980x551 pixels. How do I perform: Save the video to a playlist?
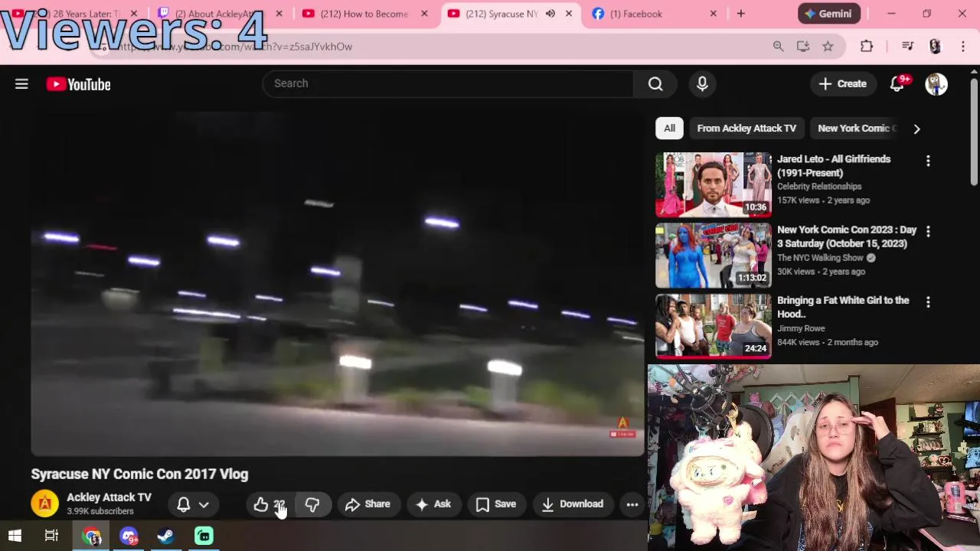[x=496, y=504]
